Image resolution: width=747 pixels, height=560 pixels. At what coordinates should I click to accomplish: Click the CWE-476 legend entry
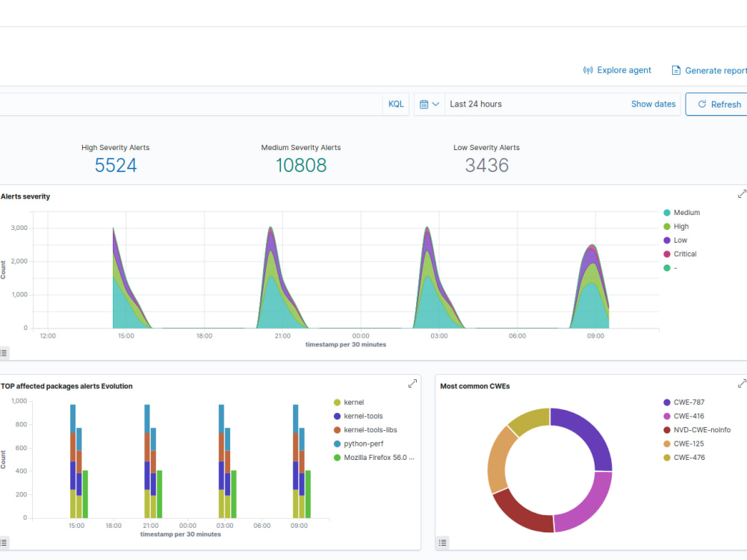pyautogui.click(x=684, y=458)
